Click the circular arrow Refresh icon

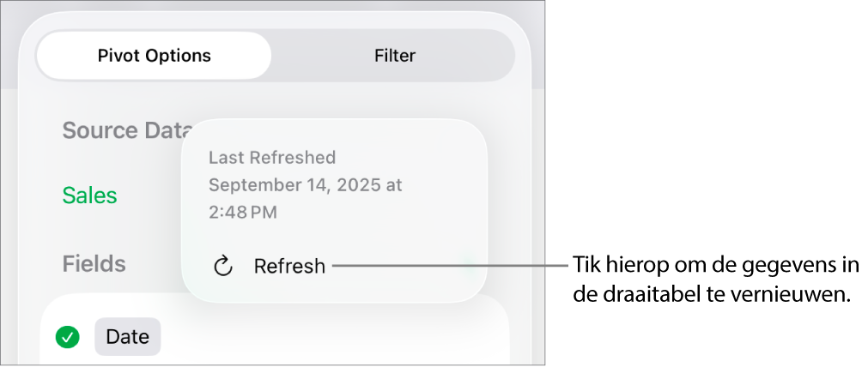click(x=223, y=266)
